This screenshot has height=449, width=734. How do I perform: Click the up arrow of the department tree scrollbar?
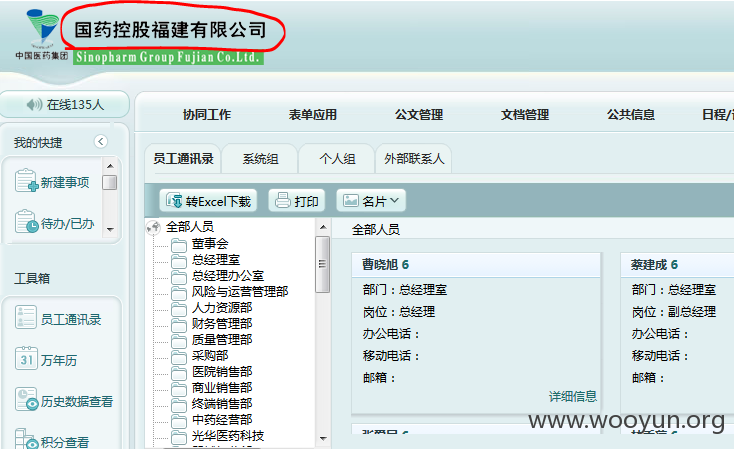(x=323, y=227)
